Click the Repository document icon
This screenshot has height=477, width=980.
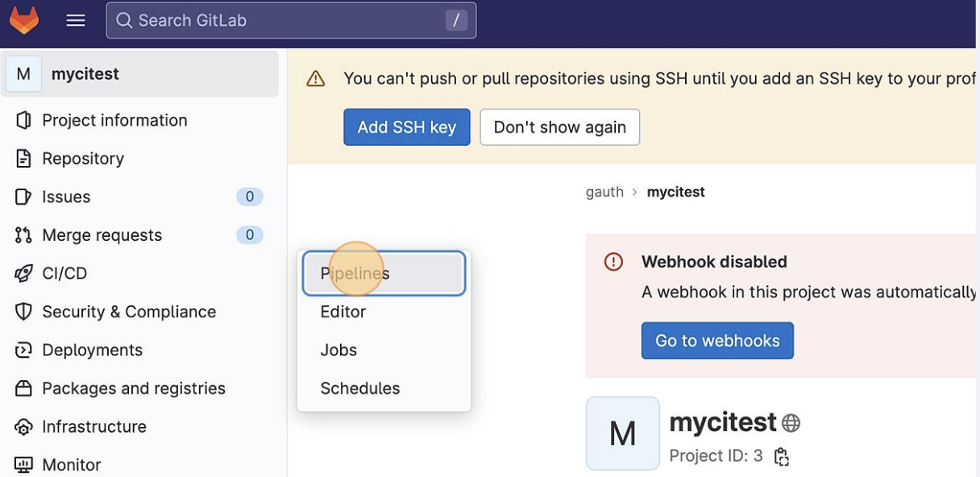[x=23, y=159]
